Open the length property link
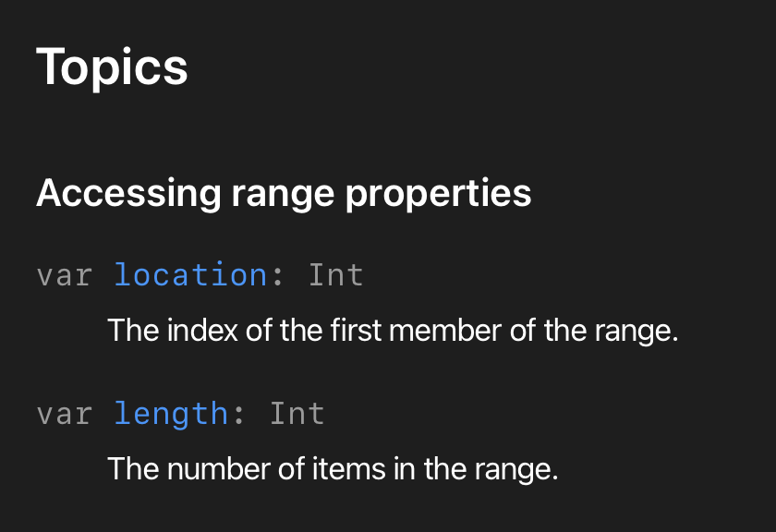 (x=171, y=413)
